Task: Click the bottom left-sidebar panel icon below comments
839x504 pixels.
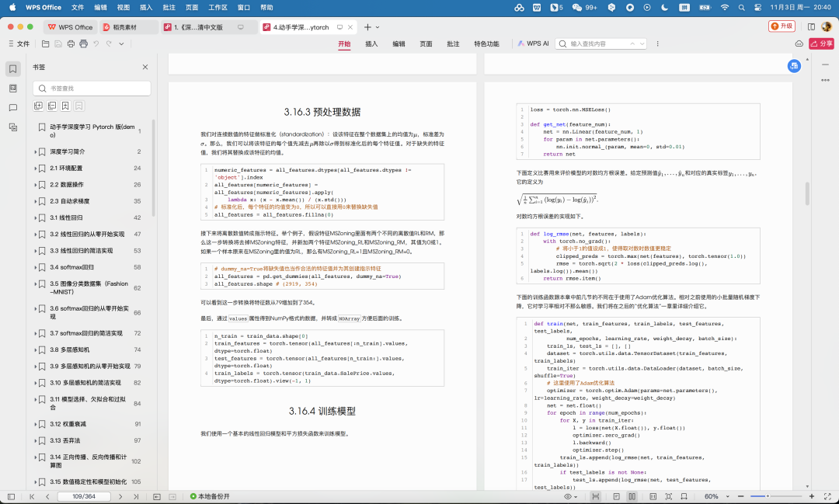Action: [13, 127]
